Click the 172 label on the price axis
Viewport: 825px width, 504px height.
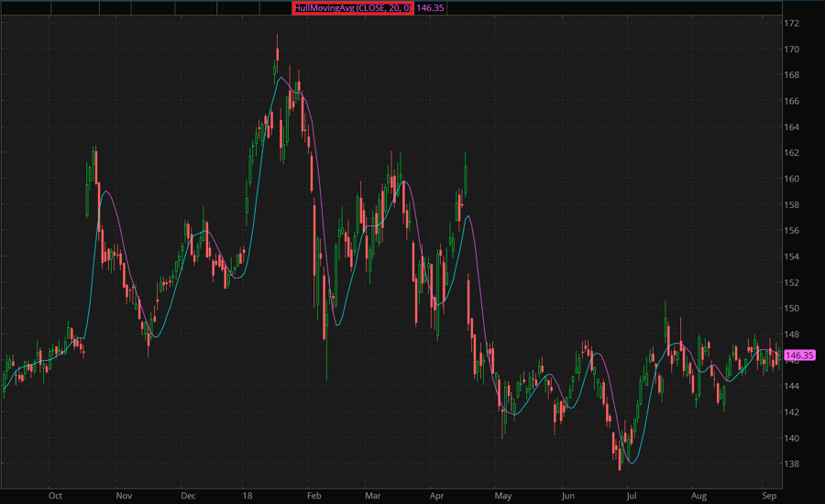pyautogui.click(x=791, y=23)
